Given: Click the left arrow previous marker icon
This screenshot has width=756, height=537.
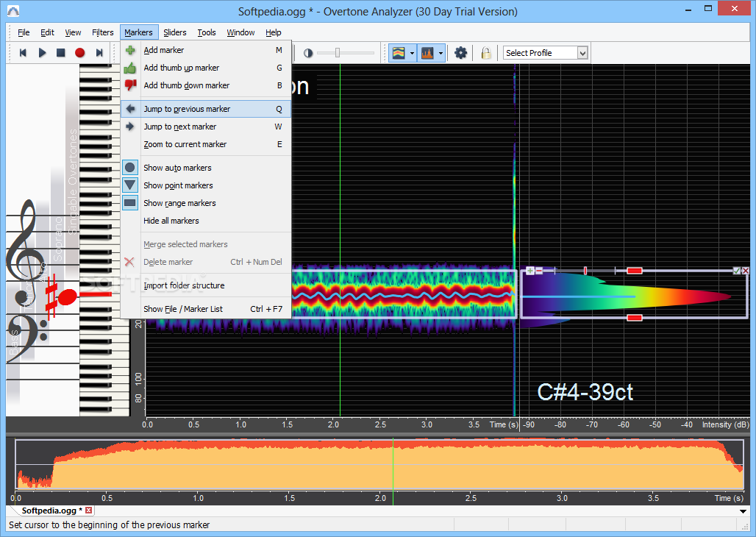Looking at the screenshot, I should coord(130,109).
